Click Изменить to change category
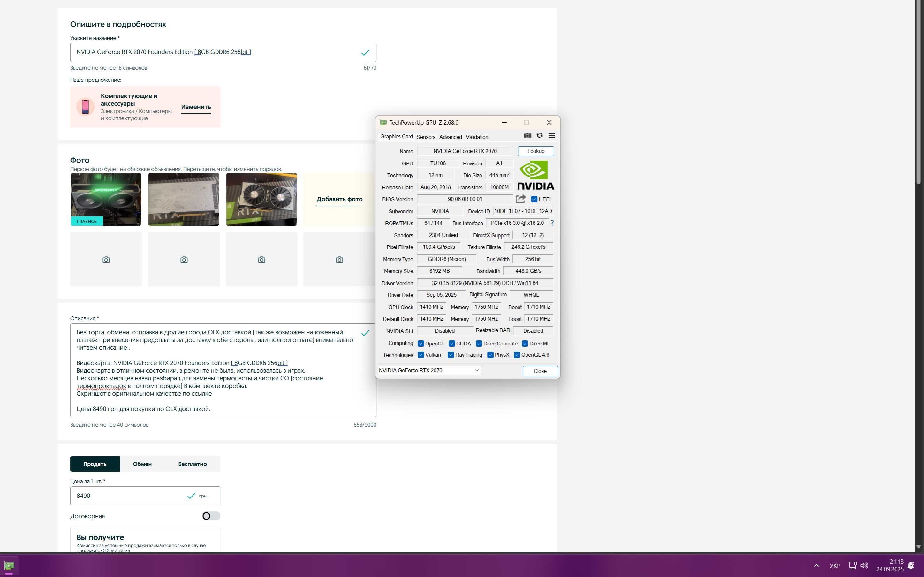The height and width of the screenshot is (577, 924). 196,107
